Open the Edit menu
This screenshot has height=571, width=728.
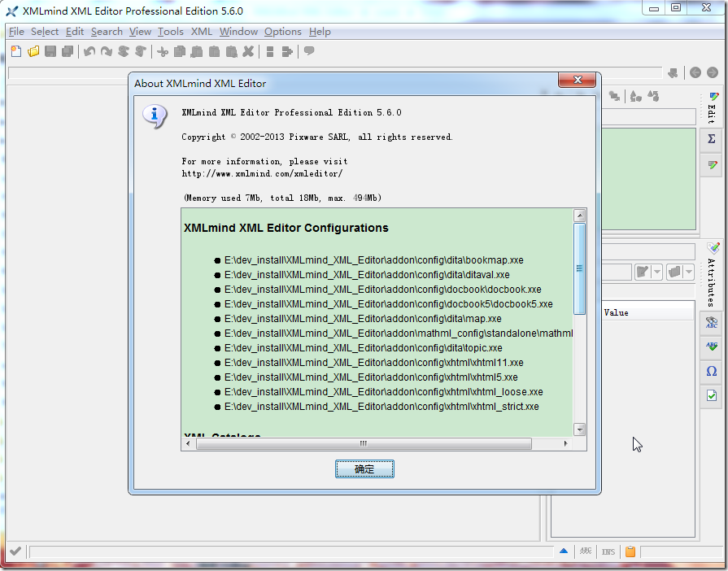(74, 32)
